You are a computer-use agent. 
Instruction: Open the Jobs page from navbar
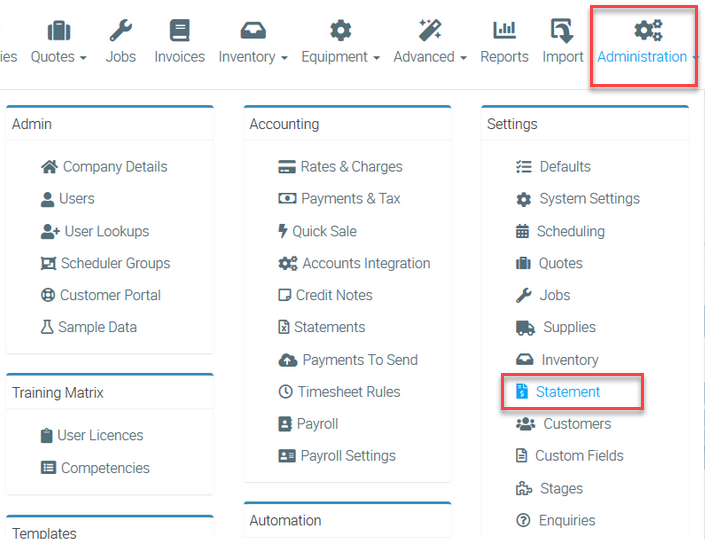point(121,44)
